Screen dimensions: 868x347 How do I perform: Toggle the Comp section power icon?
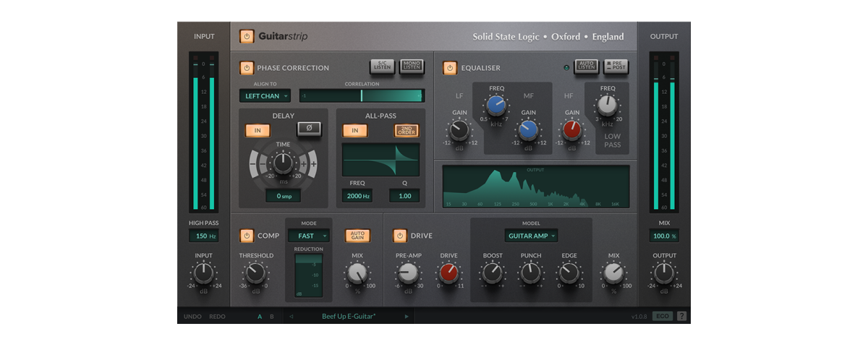click(x=247, y=236)
